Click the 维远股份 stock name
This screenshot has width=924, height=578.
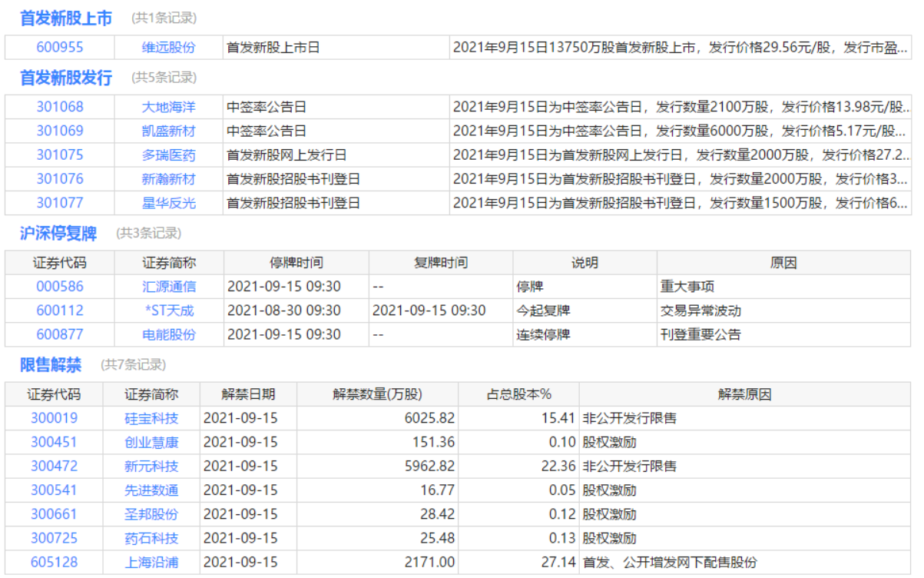click(x=168, y=48)
